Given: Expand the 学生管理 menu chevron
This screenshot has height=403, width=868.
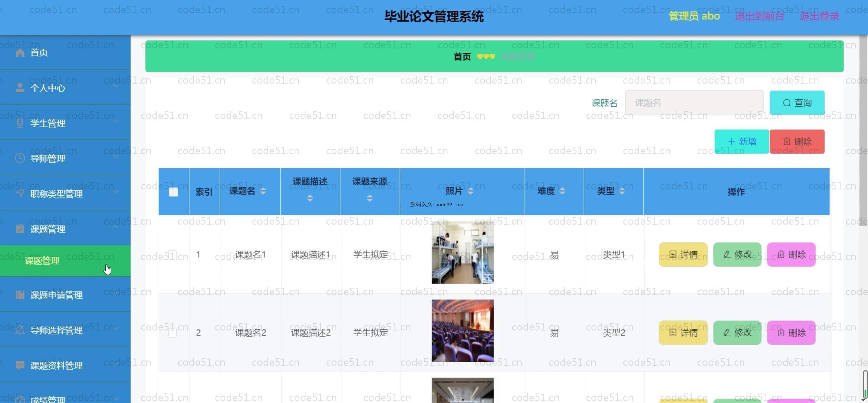Looking at the screenshot, I should pyautogui.click(x=116, y=121).
